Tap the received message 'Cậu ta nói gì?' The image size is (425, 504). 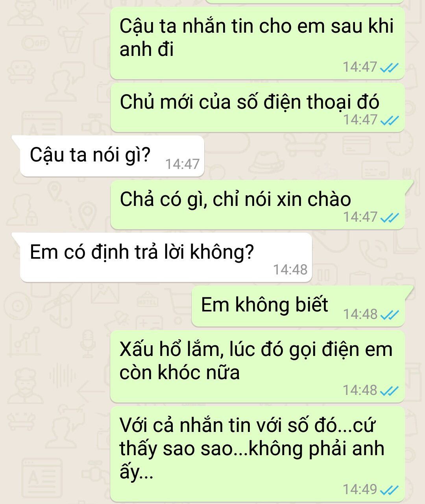tap(112, 156)
